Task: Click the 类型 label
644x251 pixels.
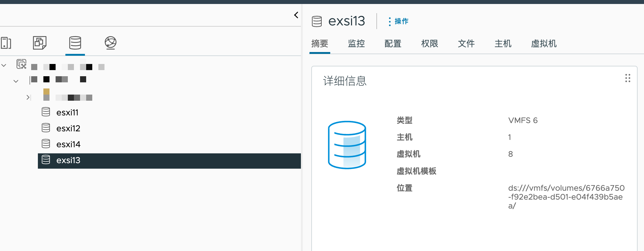Action: point(404,120)
